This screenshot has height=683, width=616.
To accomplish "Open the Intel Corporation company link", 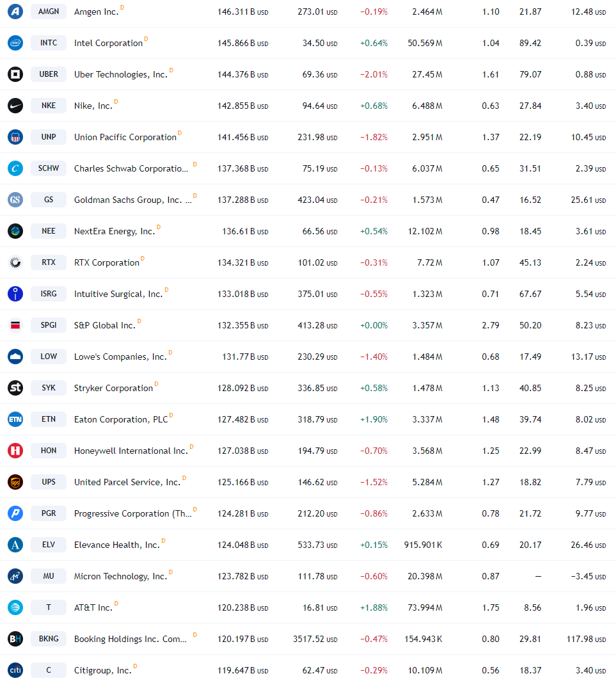I will coord(108,43).
